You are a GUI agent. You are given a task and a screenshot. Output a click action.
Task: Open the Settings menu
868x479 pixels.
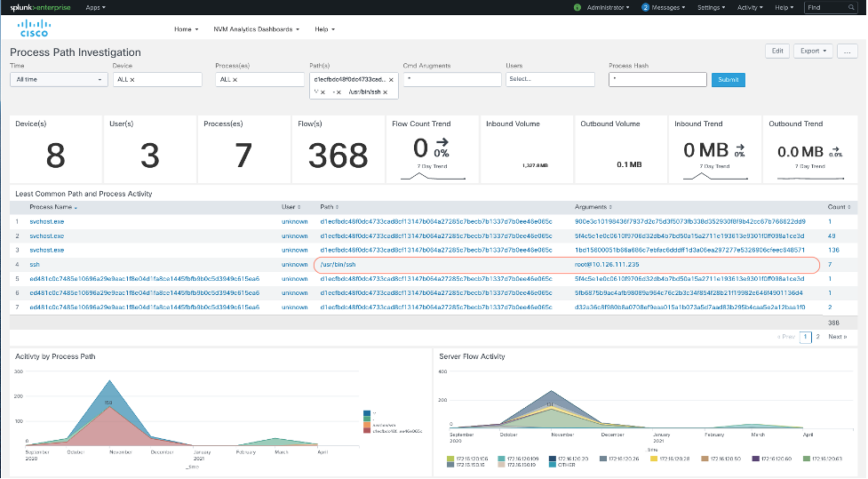click(x=711, y=7)
